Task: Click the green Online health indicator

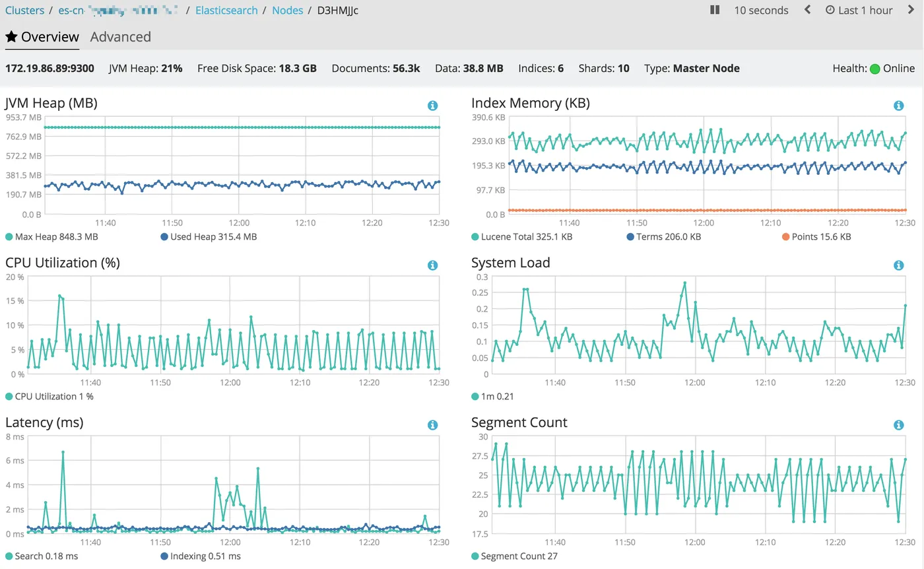Action: pyautogui.click(x=875, y=69)
